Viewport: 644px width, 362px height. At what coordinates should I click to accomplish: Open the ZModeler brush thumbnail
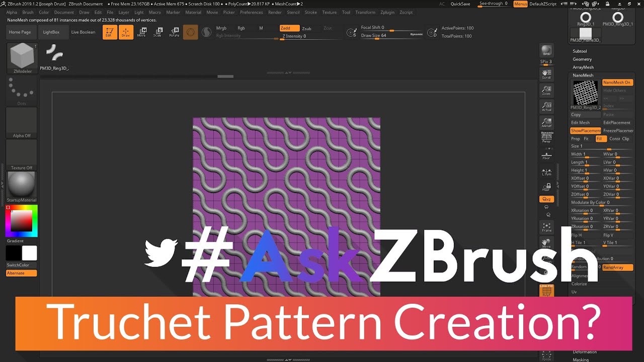click(x=22, y=58)
